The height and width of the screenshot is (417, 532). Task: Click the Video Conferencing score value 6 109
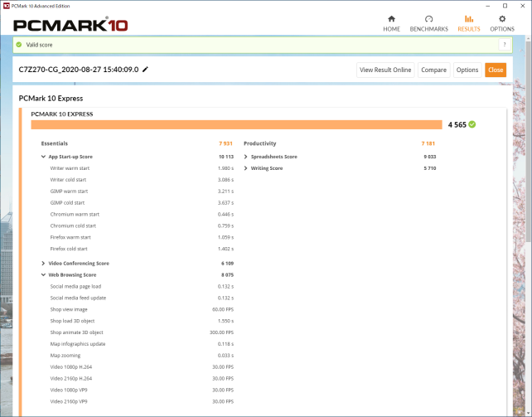[x=227, y=264]
